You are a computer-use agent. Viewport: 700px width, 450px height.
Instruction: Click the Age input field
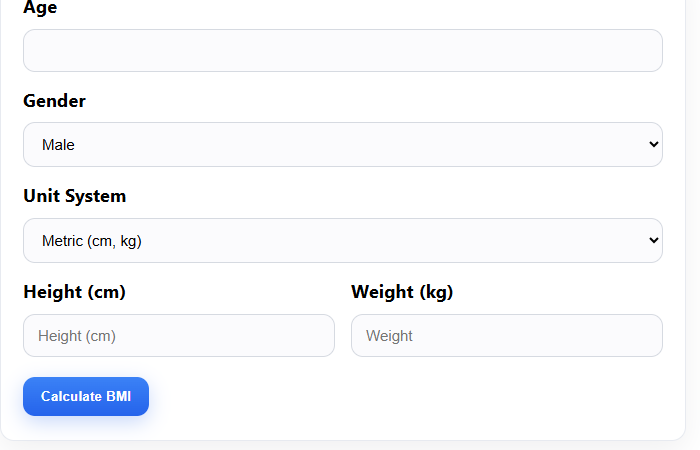342,51
